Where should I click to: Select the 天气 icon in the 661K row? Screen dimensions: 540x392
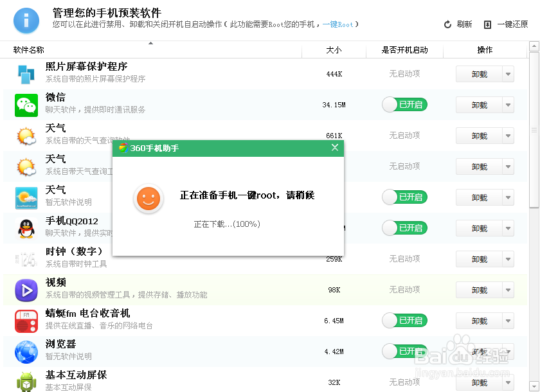[26, 136]
